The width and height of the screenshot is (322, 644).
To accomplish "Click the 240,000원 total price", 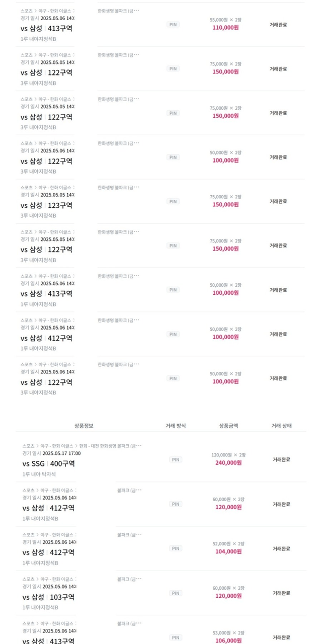I will pos(228,463).
